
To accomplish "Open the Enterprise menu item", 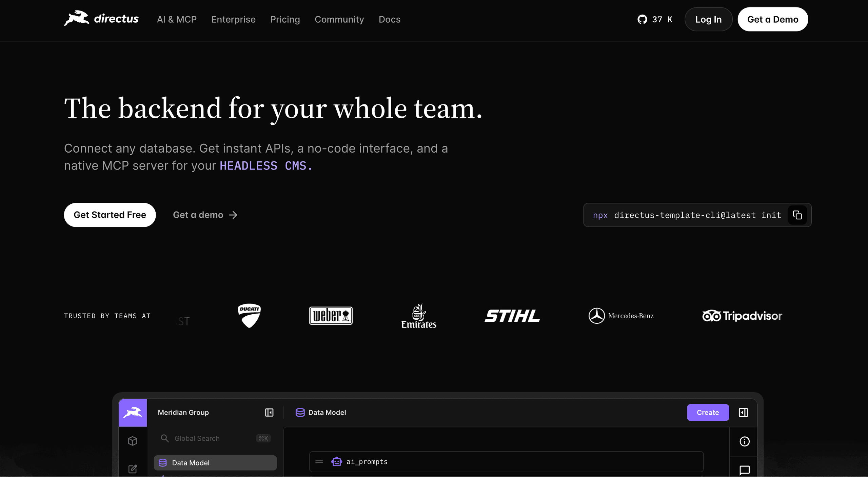I will (x=233, y=19).
